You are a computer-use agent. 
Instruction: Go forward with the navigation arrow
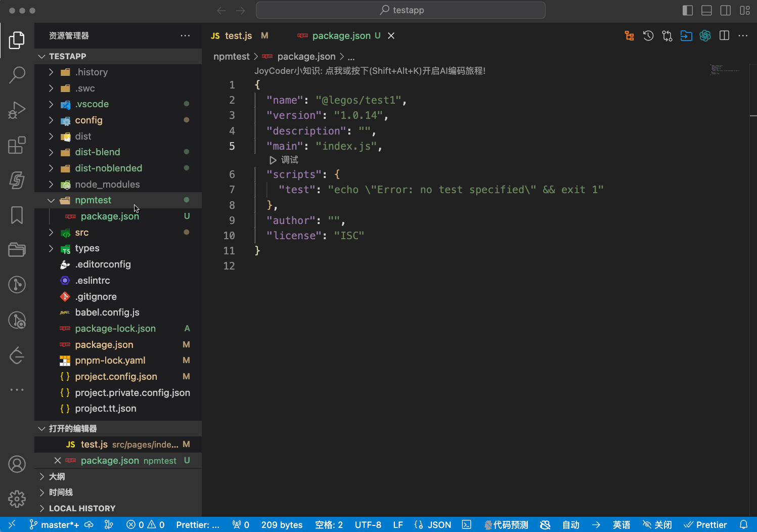[x=240, y=10]
